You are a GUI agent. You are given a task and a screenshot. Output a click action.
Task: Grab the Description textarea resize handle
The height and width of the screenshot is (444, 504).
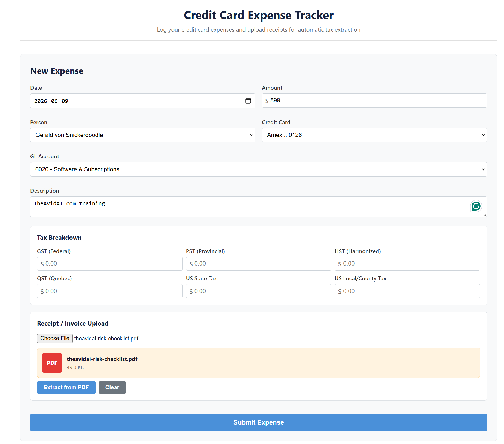click(x=485, y=215)
